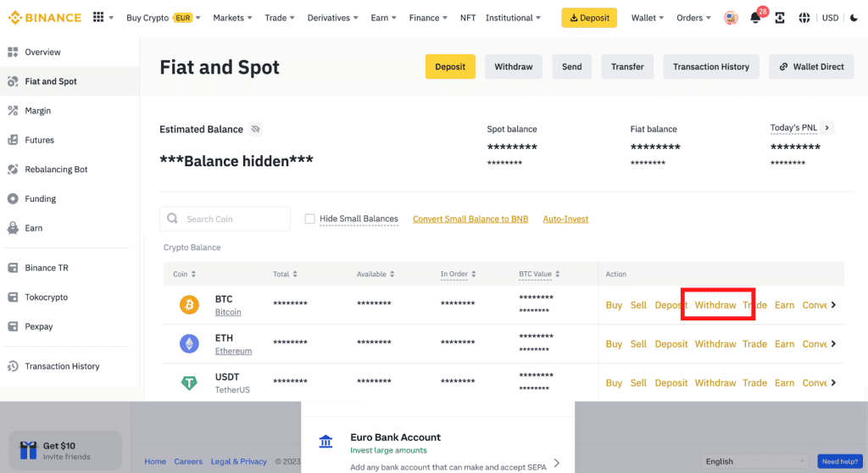The image size is (868, 473).
Task: Click the Transfer button
Action: pyautogui.click(x=627, y=66)
